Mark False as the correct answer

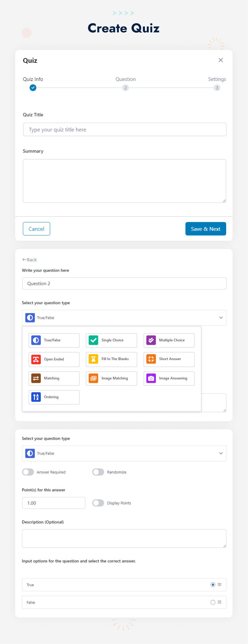coord(213,602)
